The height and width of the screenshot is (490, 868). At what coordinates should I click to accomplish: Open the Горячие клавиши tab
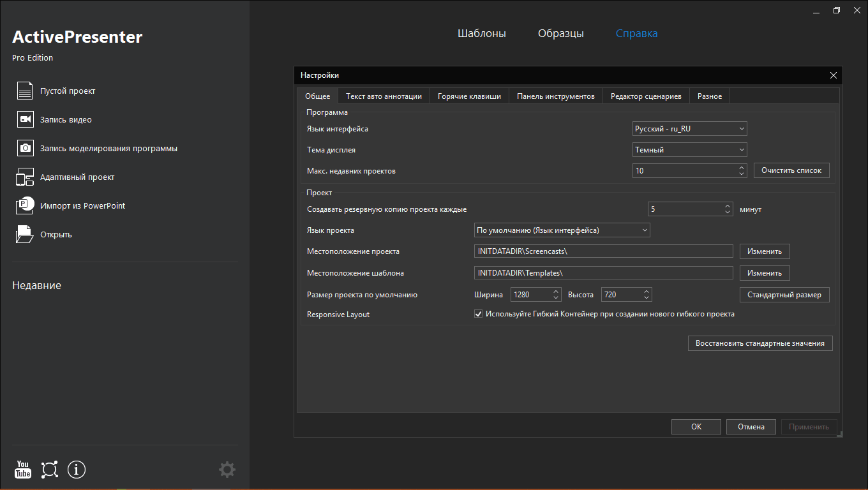click(x=469, y=96)
